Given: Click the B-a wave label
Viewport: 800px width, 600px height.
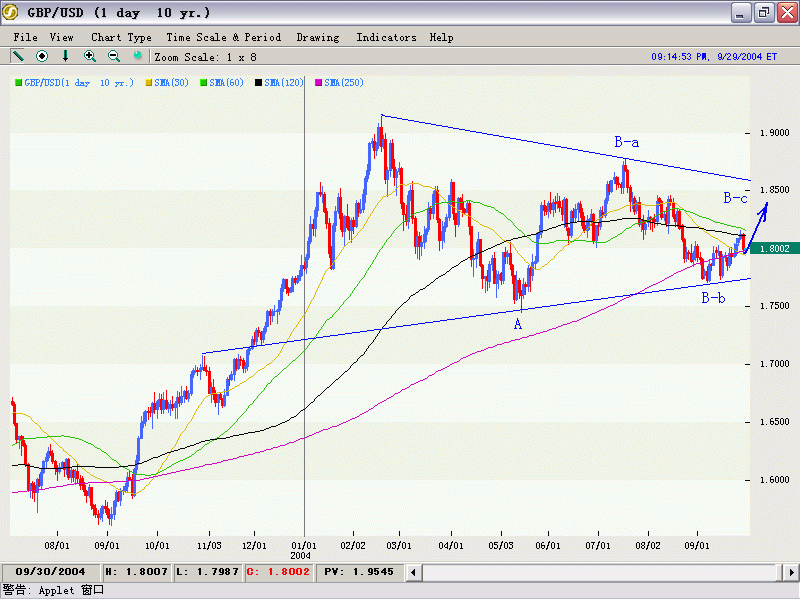Looking at the screenshot, I should click(627, 142).
